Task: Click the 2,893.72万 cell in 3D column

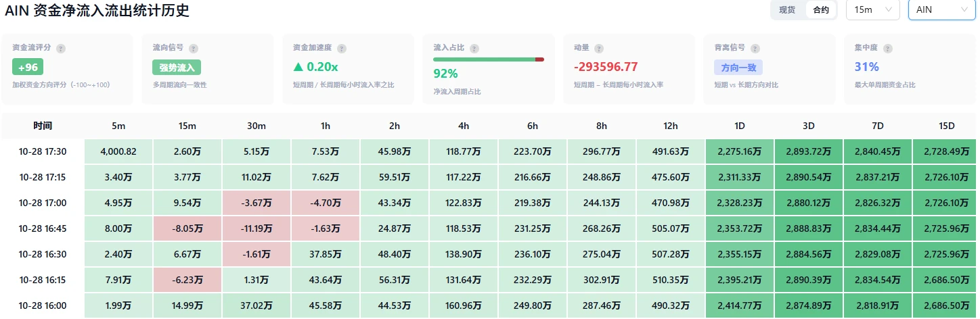Action: coord(809,151)
